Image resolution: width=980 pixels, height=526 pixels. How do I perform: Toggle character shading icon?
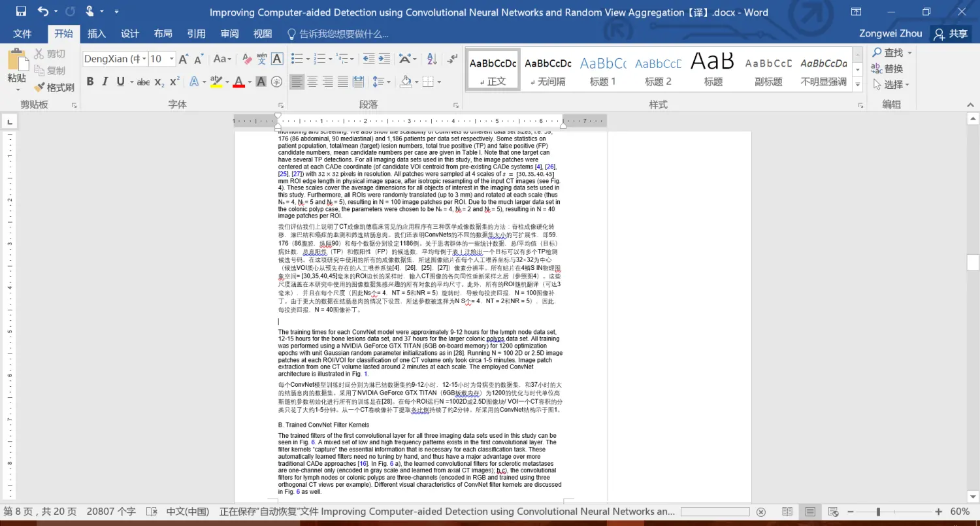(261, 82)
